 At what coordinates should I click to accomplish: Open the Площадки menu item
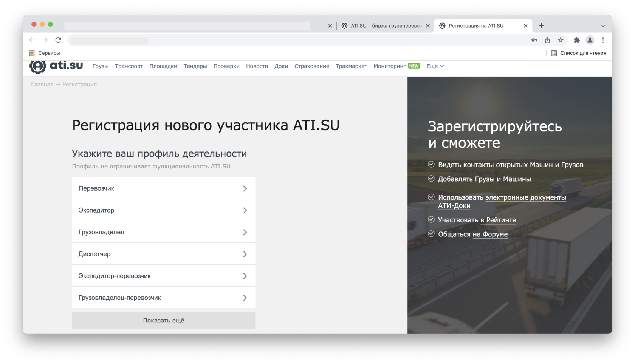(163, 66)
